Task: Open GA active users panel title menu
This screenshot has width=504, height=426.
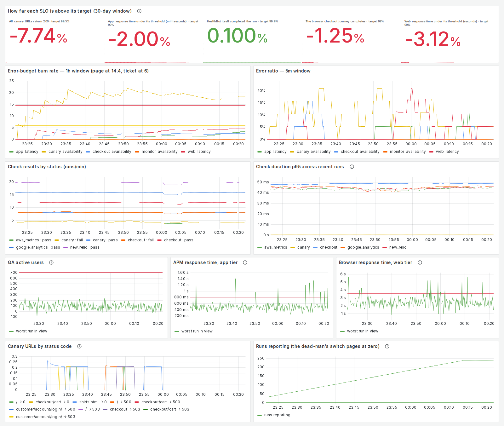Action: 26,262
